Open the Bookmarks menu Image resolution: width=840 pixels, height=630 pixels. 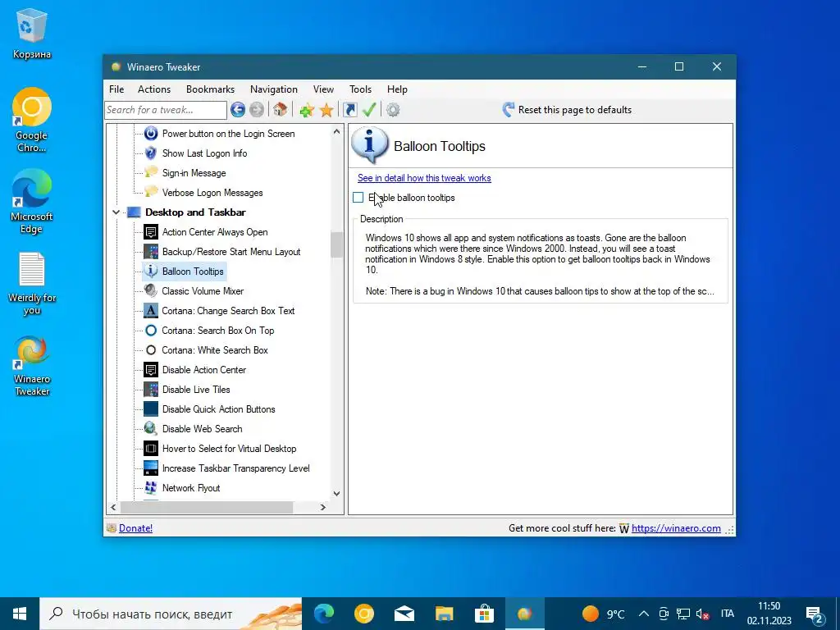pos(210,89)
